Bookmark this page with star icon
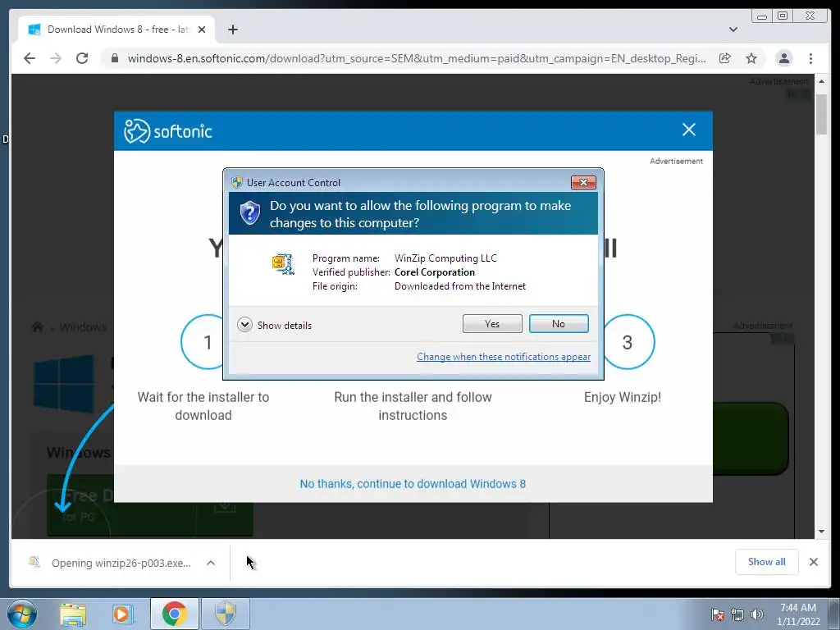Image resolution: width=840 pixels, height=630 pixels. (x=751, y=58)
